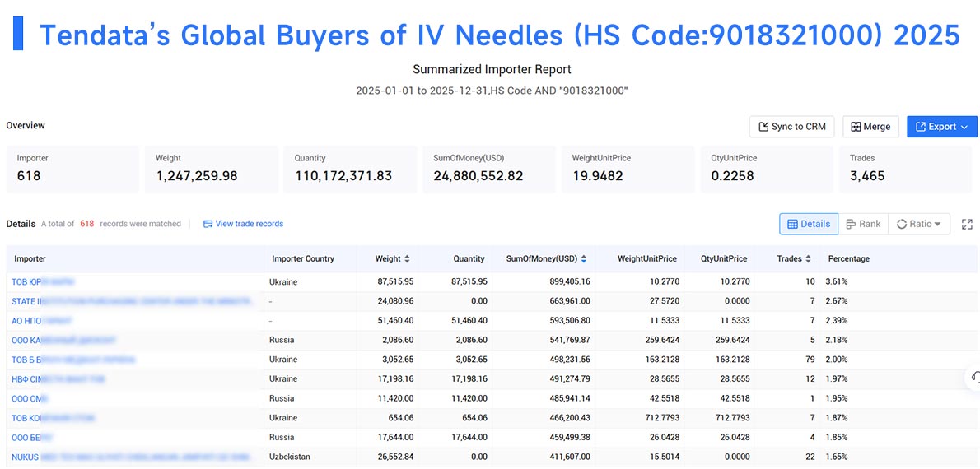Open importer STATE INSTITUTION link
This screenshot has width=980, height=469.
coord(132,302)
